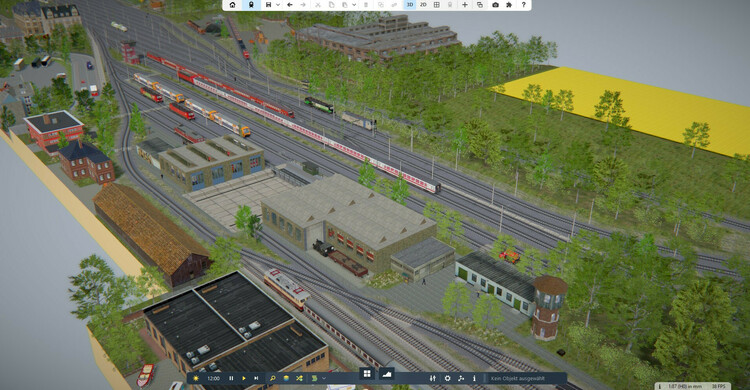Take a screenshot with the camera icon
The image size is (750, 390).
point(496,5)
